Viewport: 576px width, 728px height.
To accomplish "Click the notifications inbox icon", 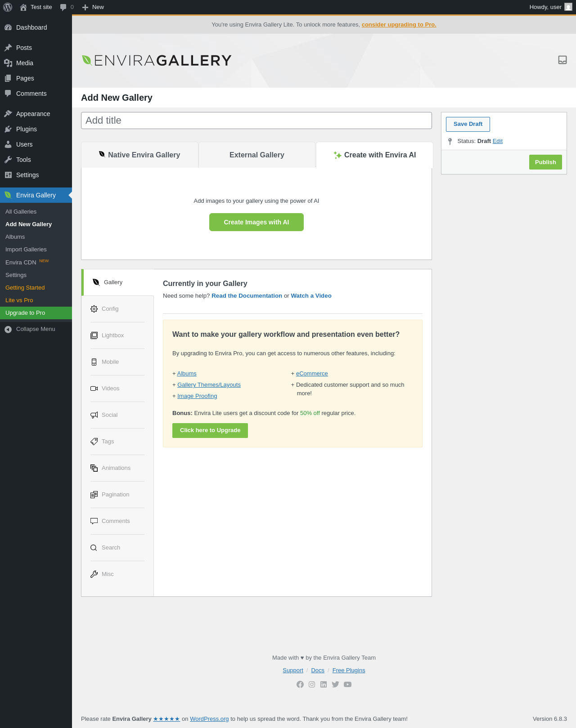I will pos(562,60).
